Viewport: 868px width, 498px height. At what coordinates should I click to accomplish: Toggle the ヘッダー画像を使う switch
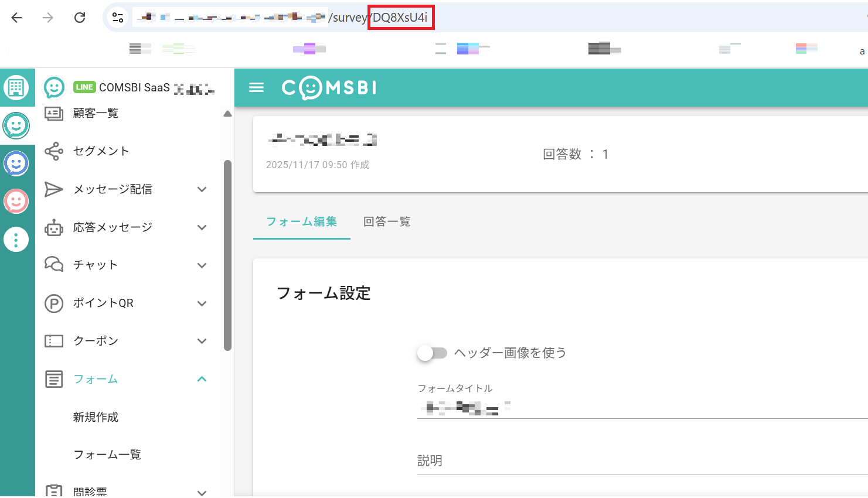(432, 353)
